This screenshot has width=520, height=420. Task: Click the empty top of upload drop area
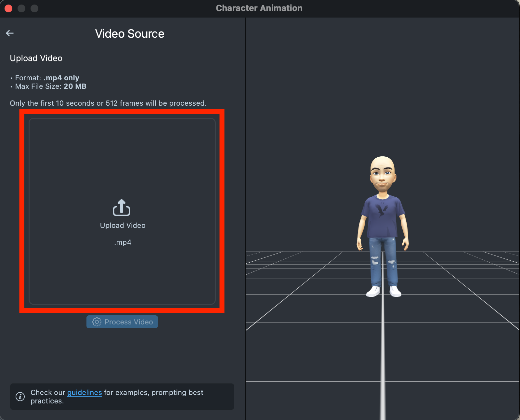[x=122, y=146]
